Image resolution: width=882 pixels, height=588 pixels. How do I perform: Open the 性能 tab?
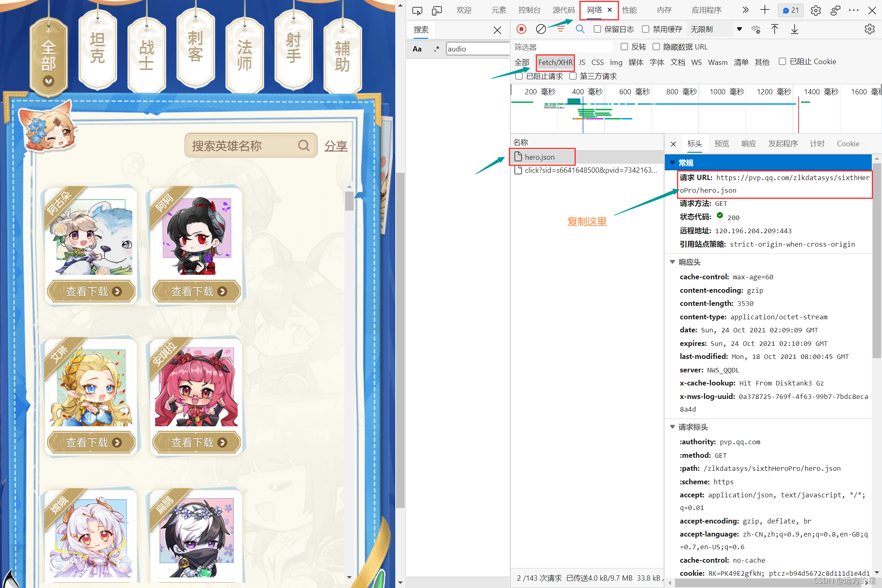(x=629, y=10)
